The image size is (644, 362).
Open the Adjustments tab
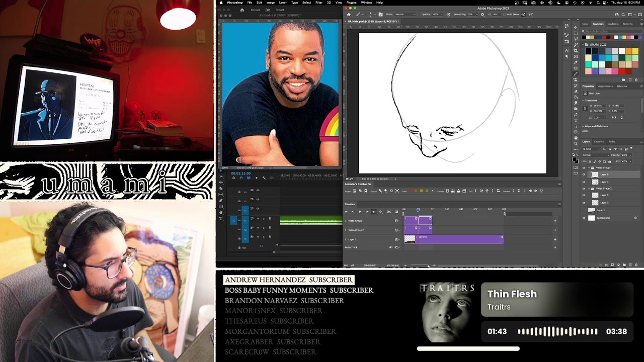pyautogui.click(x=605, y=86)
